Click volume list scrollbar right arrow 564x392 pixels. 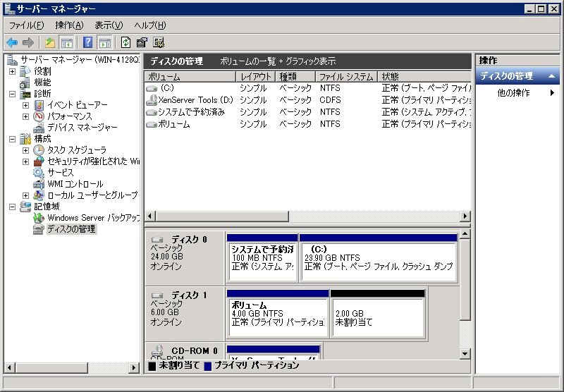pos(465,216)
